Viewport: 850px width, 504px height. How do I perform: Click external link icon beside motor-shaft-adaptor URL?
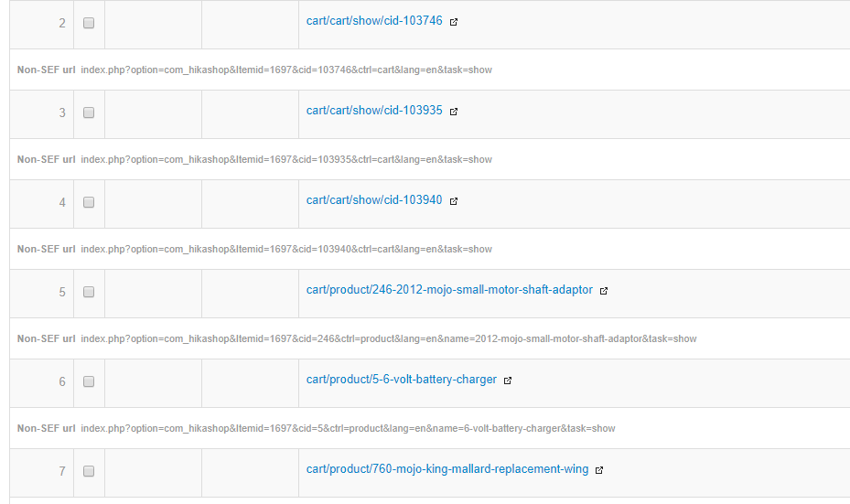tap(604, 291)
